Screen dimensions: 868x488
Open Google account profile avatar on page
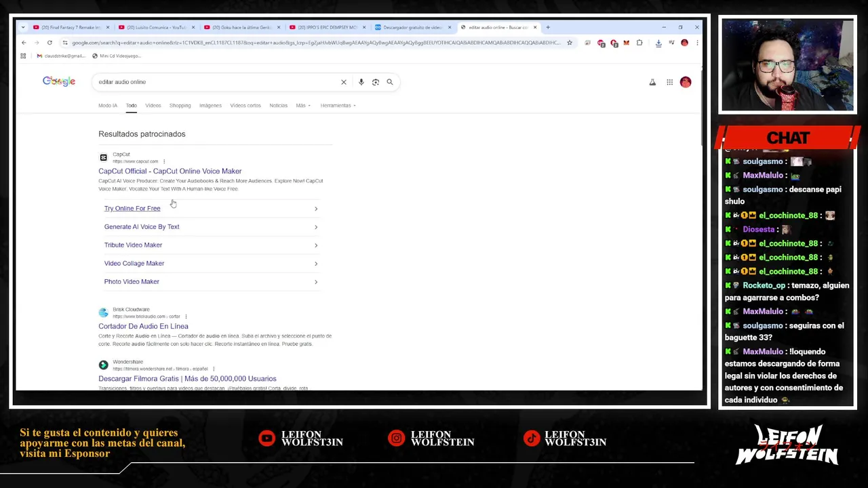[x=686, y=82]
